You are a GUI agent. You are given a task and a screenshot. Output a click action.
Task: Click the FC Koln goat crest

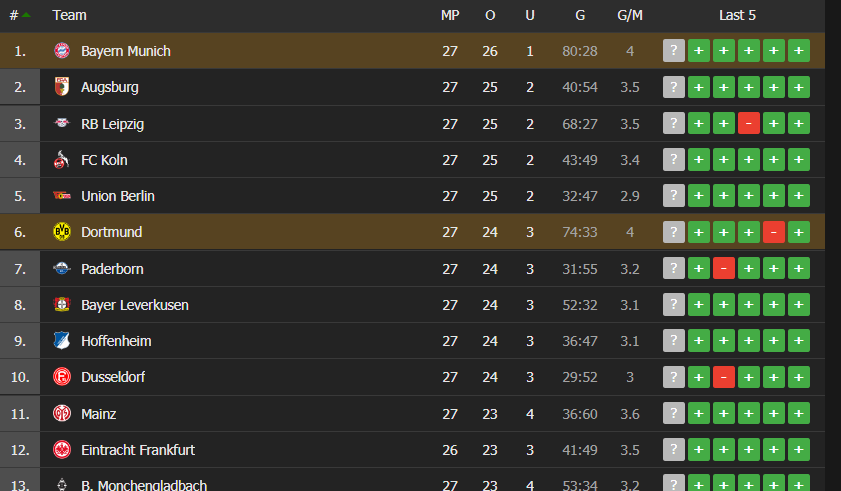click(x=62, y=160)
